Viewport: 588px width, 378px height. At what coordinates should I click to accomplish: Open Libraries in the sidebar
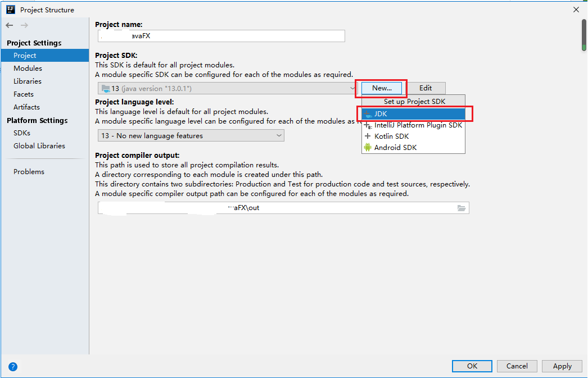click(45, 81)
